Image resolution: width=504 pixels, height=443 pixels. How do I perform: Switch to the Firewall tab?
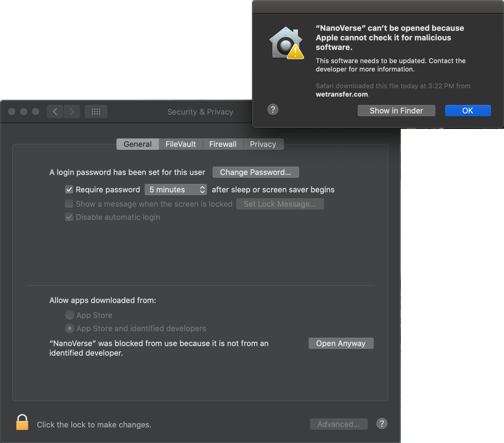[223, 144]
